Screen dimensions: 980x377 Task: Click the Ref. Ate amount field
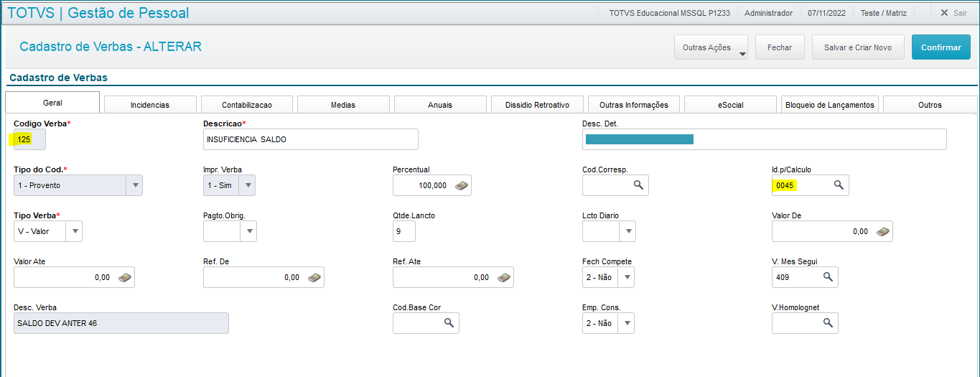(453, 277)
